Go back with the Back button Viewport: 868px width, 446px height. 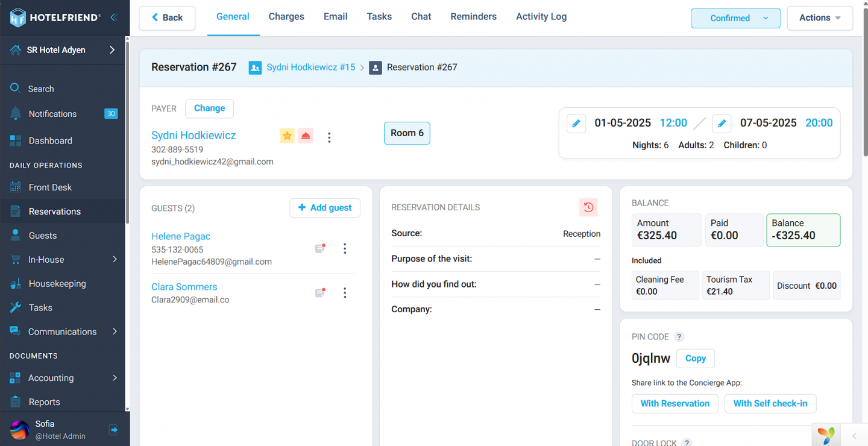[167, 18]
